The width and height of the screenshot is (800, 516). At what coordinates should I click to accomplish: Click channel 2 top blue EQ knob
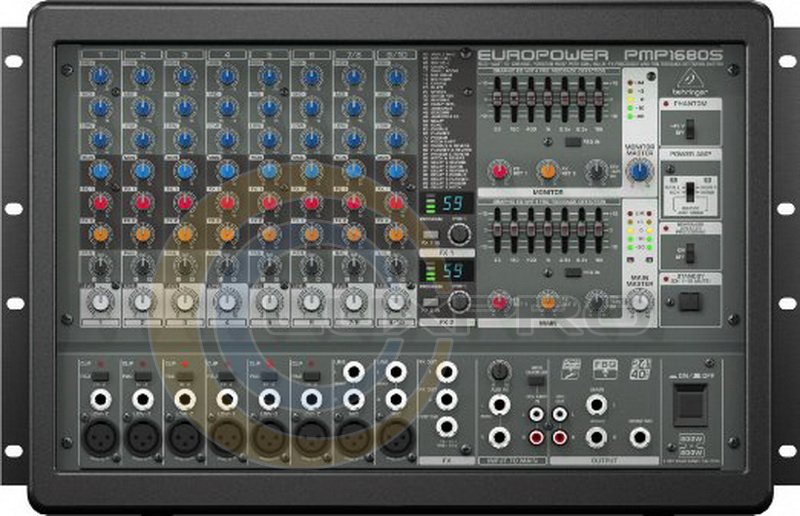(143, 76)
